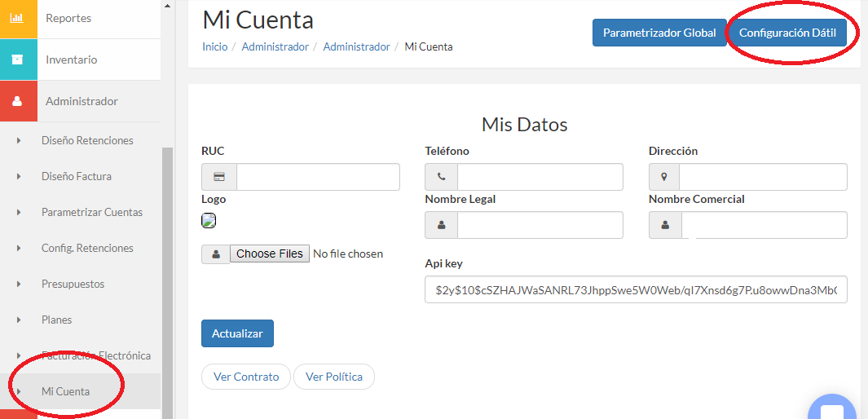Focus the Nombre Legal input field
Screen dimensions: 868x419
coord(540,225)
